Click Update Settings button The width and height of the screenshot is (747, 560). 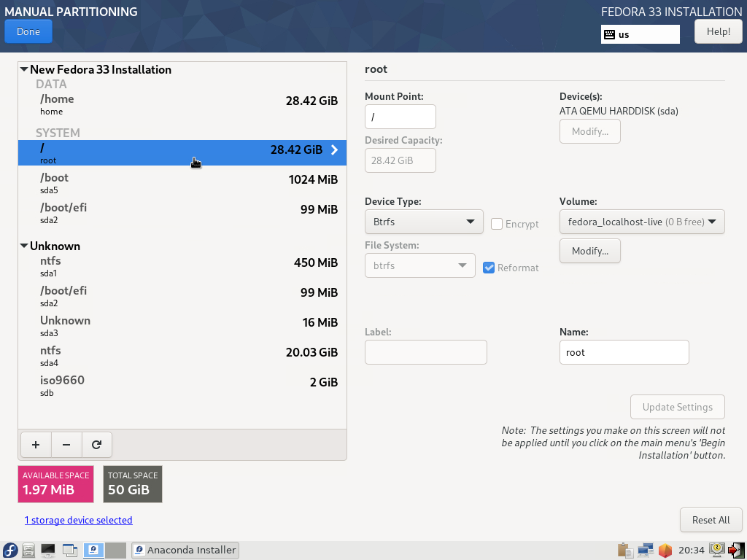678,407
